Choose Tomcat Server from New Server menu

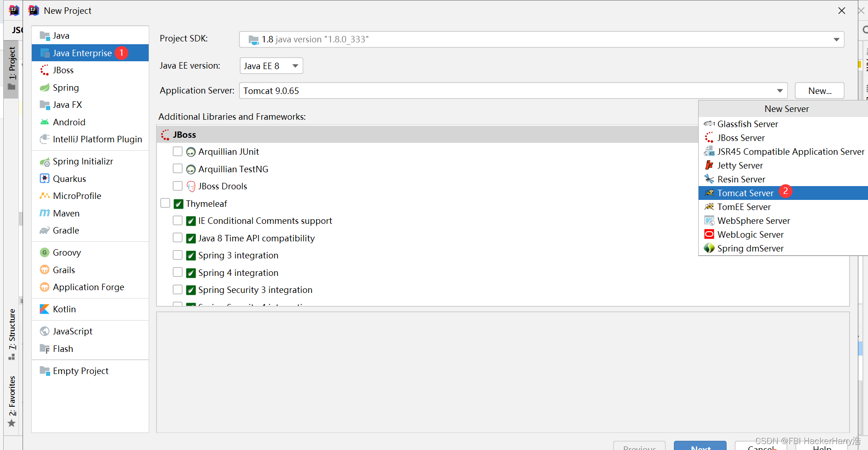click(783, 193)
